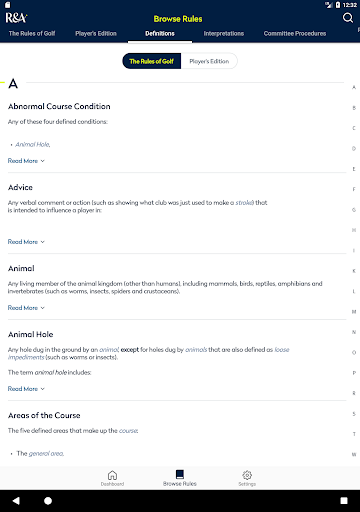This screenshot has width=360, height=512.
Task: Open the Browse Rules book icon
Action: (180, 474)
